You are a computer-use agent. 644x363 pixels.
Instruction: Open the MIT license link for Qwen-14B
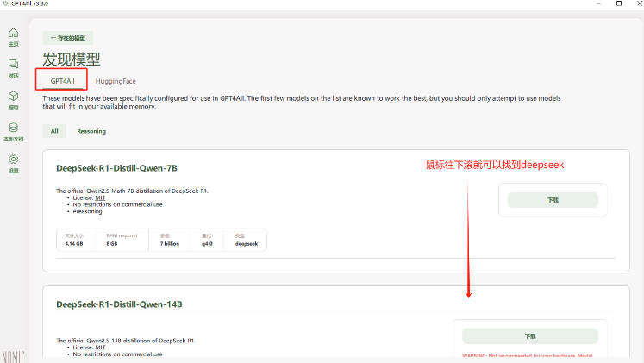coord(100,347)
